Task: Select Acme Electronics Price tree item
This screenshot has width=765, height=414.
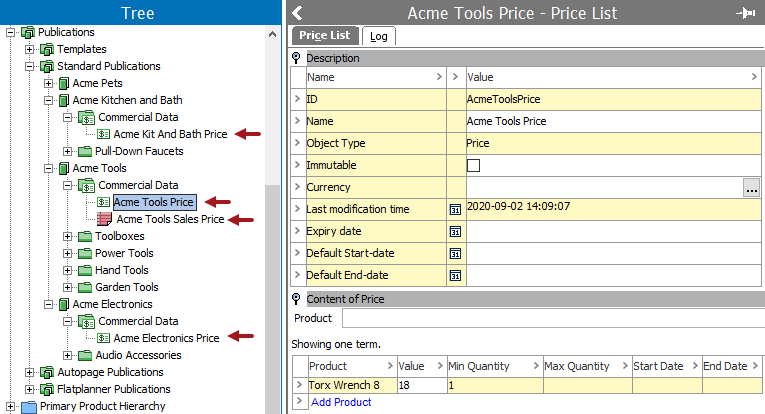Action: point(166,338)
